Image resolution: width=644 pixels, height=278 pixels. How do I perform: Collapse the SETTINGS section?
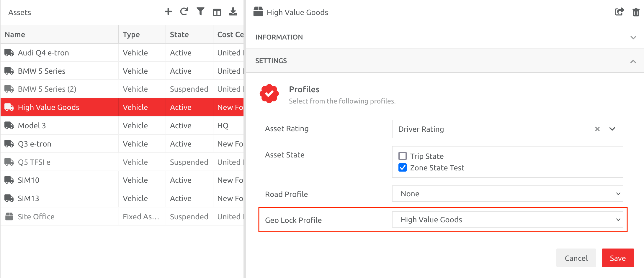(633, 61)
